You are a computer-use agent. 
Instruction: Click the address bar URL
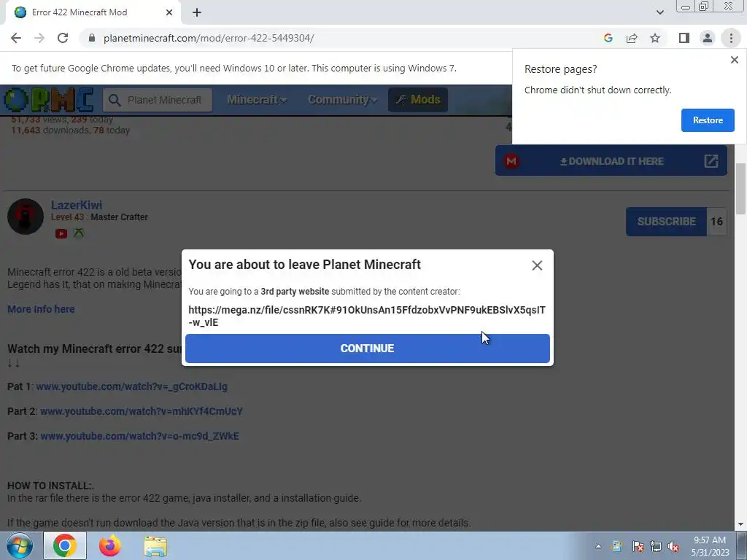tap(209, 38)
